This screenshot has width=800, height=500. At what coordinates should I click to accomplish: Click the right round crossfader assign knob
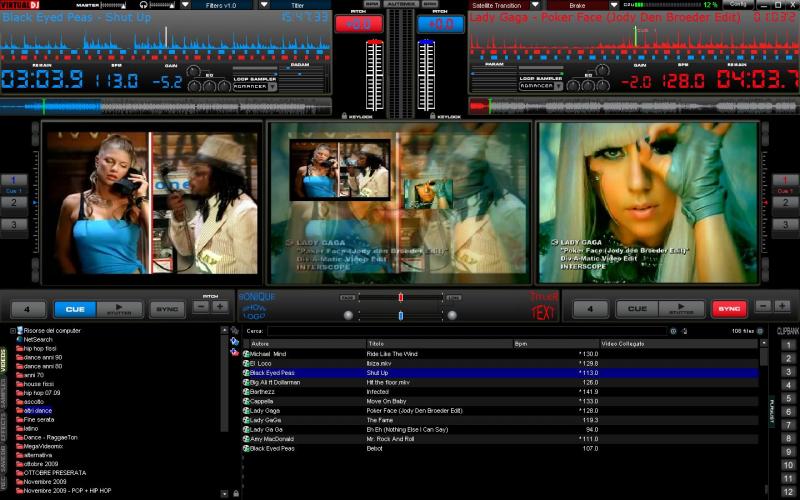point(452,315)
